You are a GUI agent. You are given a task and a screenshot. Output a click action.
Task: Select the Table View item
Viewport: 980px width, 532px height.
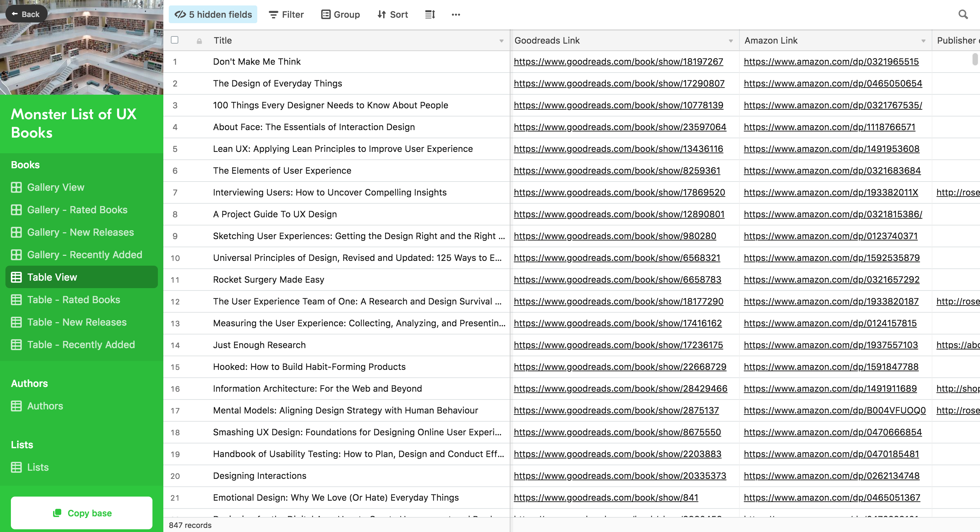pos(81,277)
